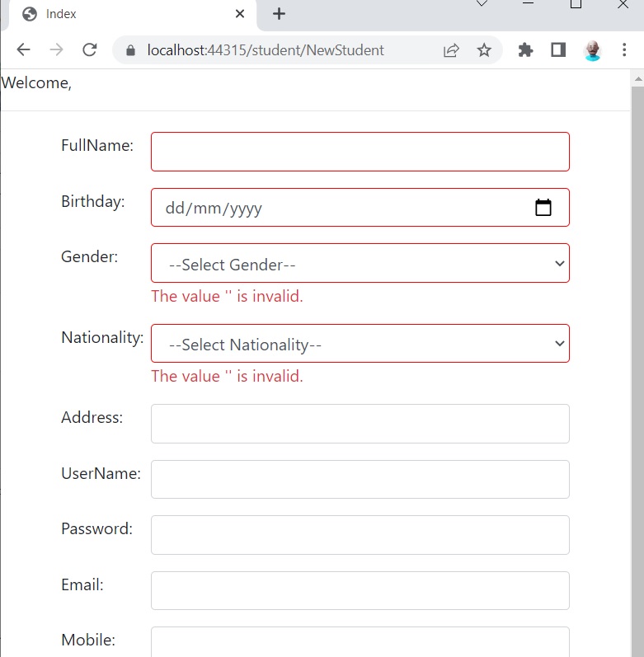
Task: Click the localhost address bar URL
Action: [266, 50]
